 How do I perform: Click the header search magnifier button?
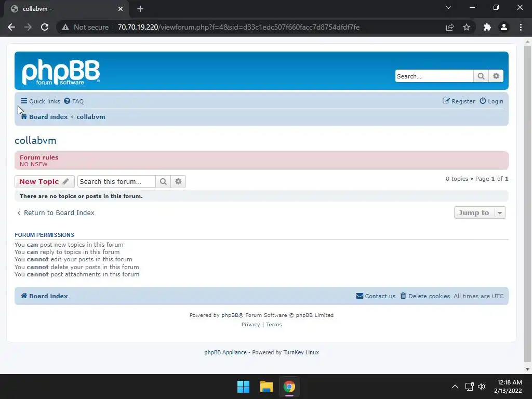pos(481,76)
